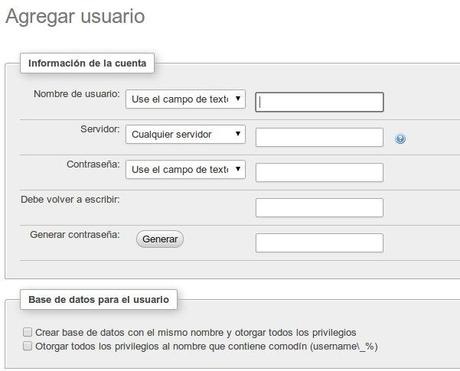Click the 'Información de la cuenta' legend
460x371 pixels.
pyautogui.click(x=87, y=63)
